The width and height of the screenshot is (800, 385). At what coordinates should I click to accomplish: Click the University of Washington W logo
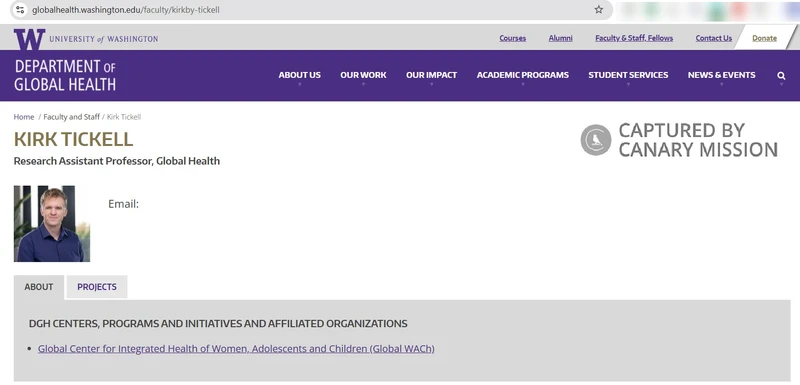(29, 39)
